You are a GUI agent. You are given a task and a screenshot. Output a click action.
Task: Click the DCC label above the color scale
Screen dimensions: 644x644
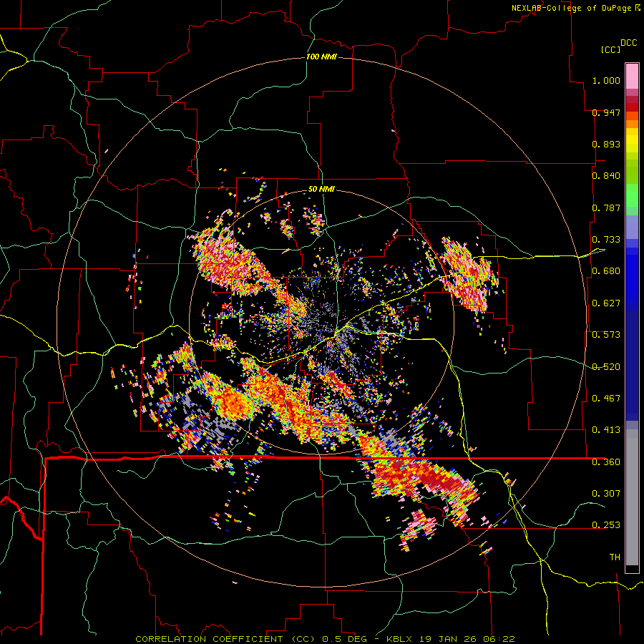click(x=629, y=43)
